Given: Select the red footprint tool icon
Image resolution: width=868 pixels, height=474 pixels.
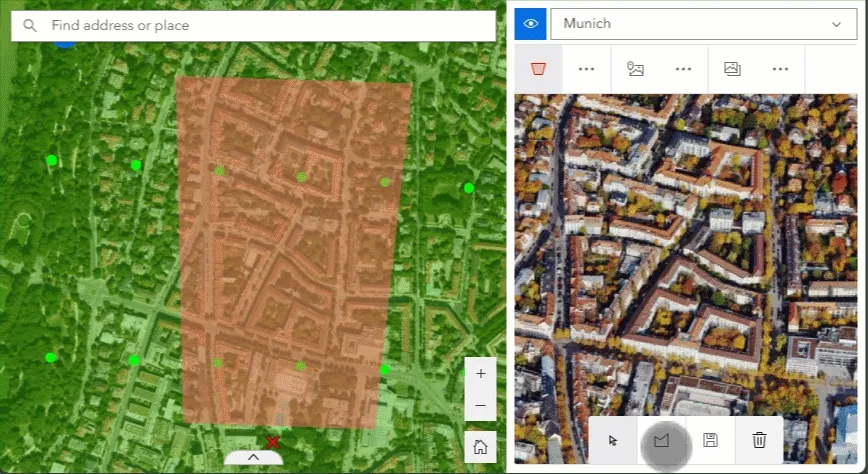Looking at the screenshot, I should point(538,69).
